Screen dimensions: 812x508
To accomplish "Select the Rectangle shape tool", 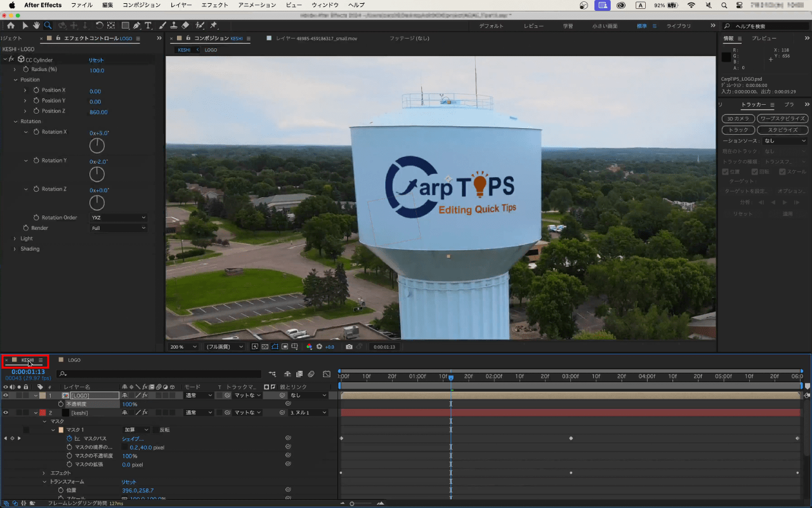I will click(x=125, y=25).
